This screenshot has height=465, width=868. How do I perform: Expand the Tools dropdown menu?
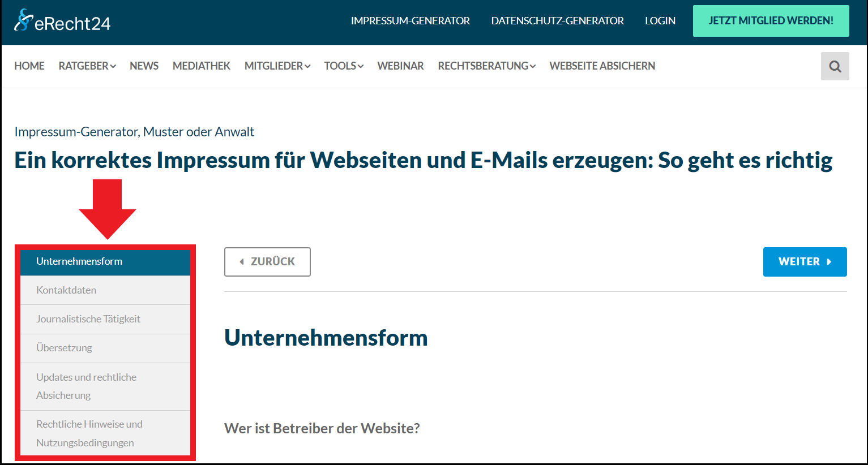tap(344, 66)
